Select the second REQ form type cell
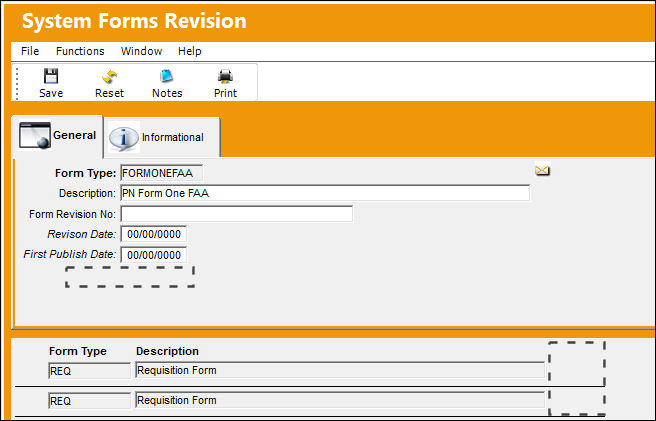The width and height of the screenshot is (656, 421). point(90,401)
